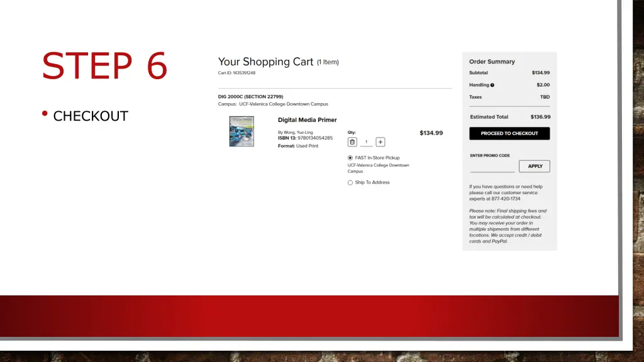Click the Your Shopping Cart heading
This screenshot has height=362, width=644.
[x=265, y=62]
